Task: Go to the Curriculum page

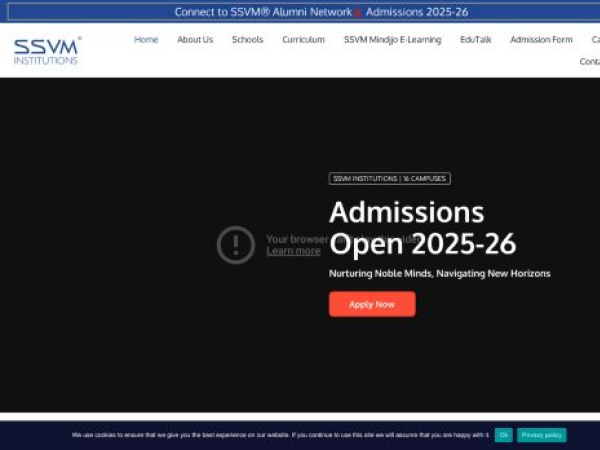Action: pos(303,39)
